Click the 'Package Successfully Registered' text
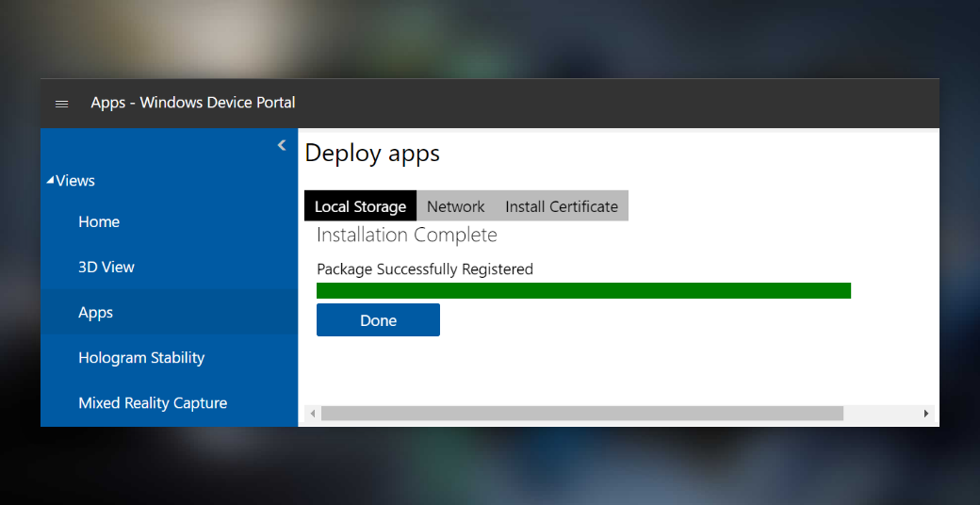Image resolution: width=980 pixels, height=505 pixels. (425, 269)
